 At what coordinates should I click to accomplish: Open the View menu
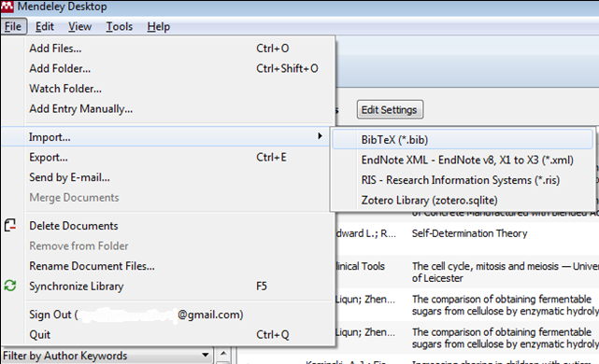click(79, 26)
